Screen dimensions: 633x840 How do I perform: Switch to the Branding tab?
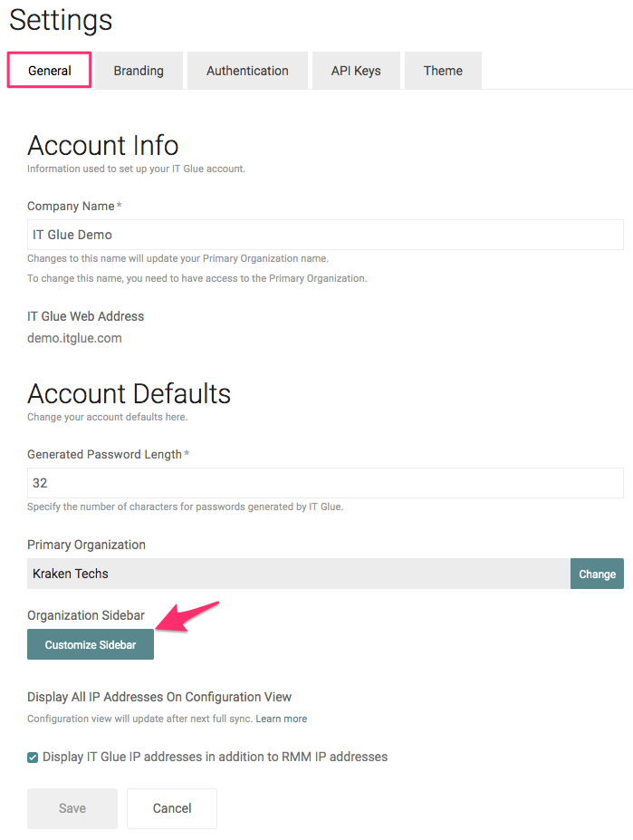pyautogui.click(x=138, y=70)
